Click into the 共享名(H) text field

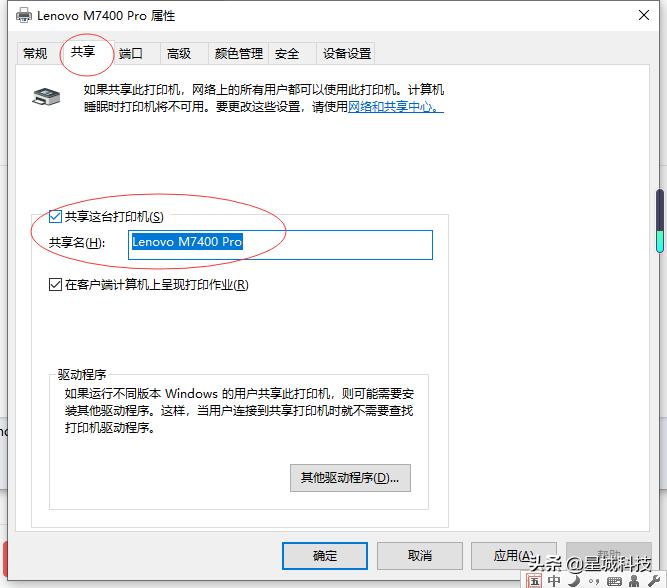coord(280,245)
